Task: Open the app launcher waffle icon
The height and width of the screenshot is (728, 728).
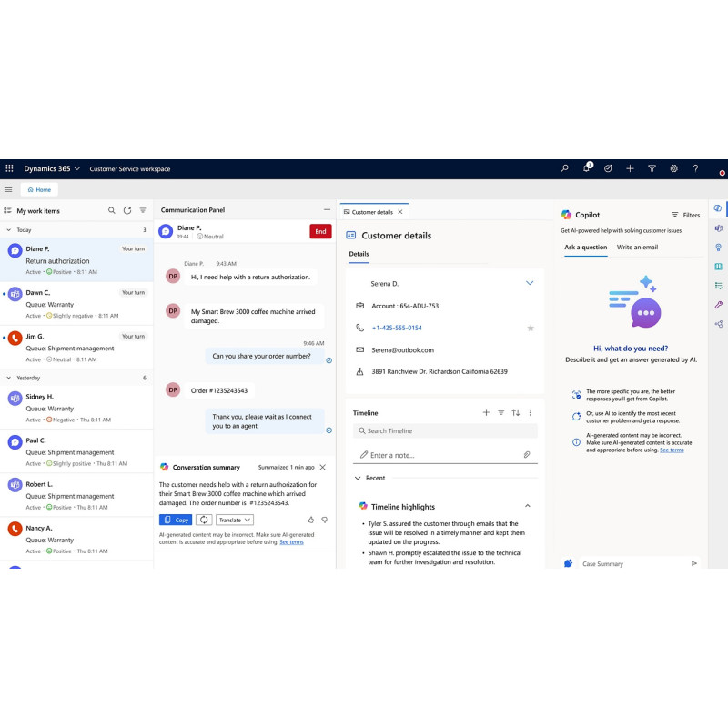Action: point(9,168)
